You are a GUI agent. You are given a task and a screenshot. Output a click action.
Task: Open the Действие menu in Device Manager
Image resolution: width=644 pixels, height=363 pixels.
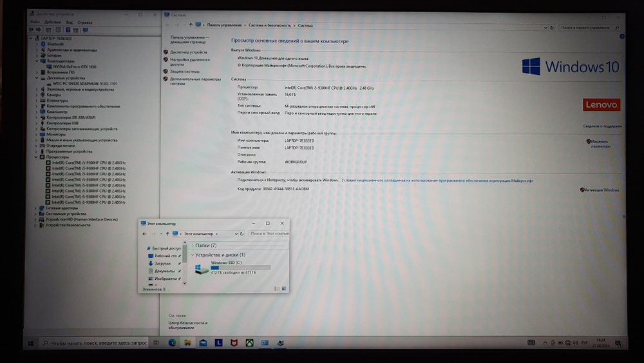pyautogui.click(x=52, y=23)
